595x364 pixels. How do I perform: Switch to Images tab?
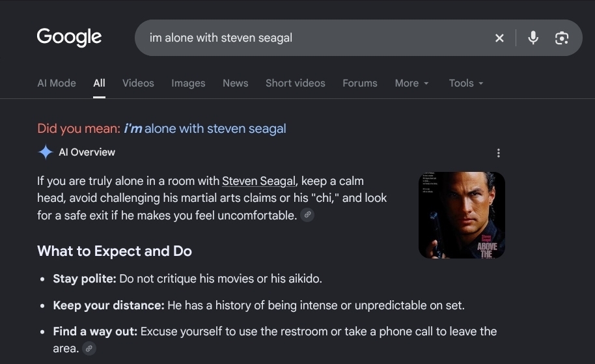tap(188, 83)
